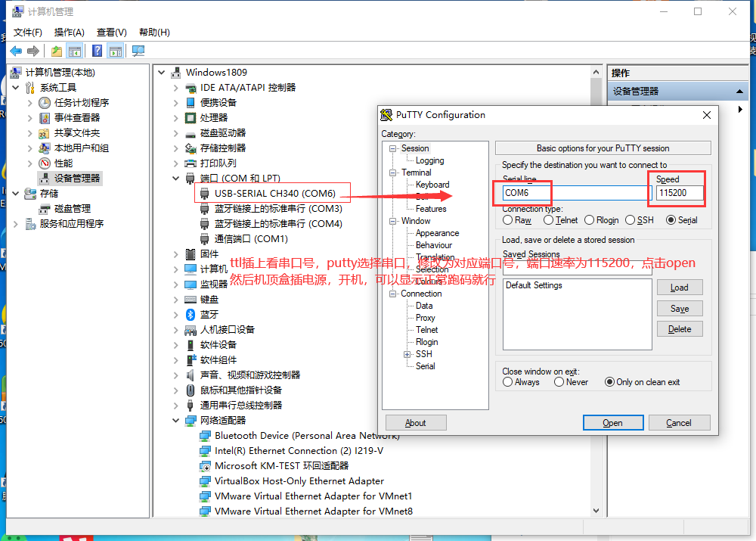Click the 事件查看器 icon in left tree
The height and width of the screenshot is (541, 756).
tap(45, 118)
